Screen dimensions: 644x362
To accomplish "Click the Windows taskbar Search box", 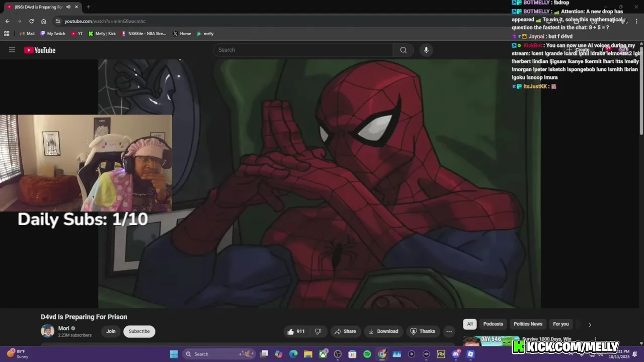I will coord(218,354).
